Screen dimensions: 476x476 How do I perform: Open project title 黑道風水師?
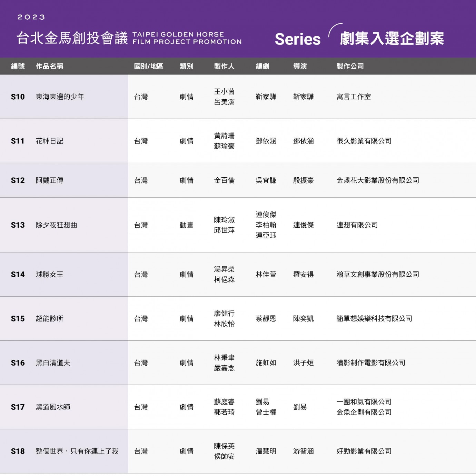point(53,407)
